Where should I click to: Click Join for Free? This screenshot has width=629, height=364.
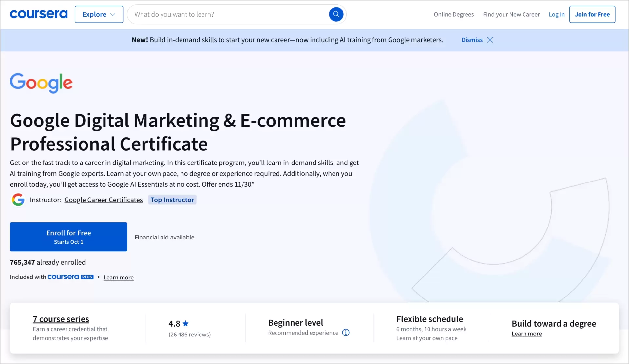[593, 14]
